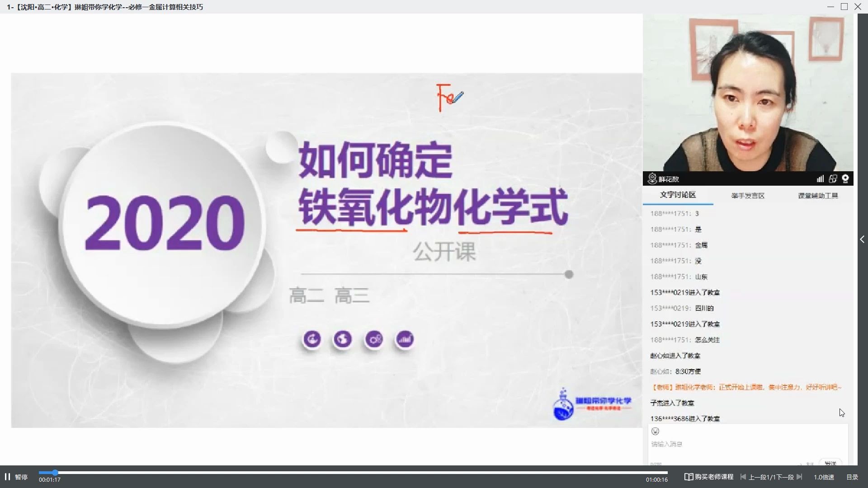Click the globe icon on the 2020 slide
This screenshot has width=868, height=488.
pyautogui.click(x=344, y=339)
